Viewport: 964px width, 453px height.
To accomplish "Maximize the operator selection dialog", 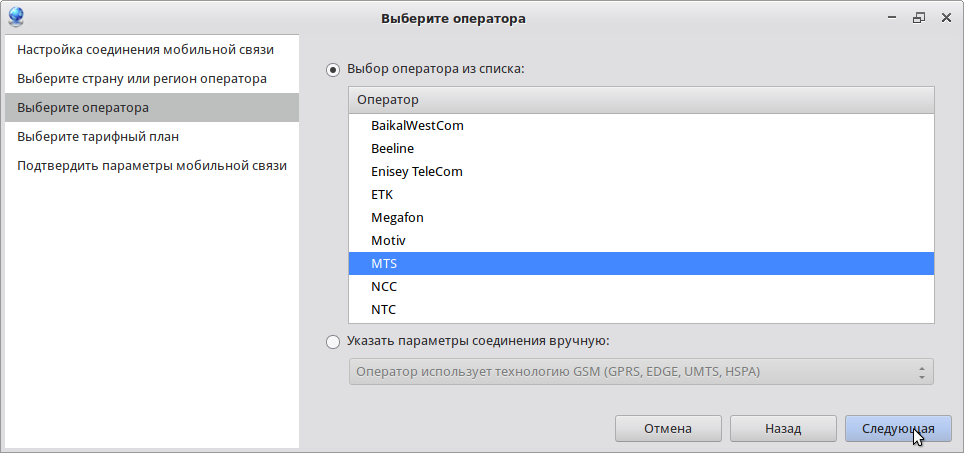I will [918, 18].
